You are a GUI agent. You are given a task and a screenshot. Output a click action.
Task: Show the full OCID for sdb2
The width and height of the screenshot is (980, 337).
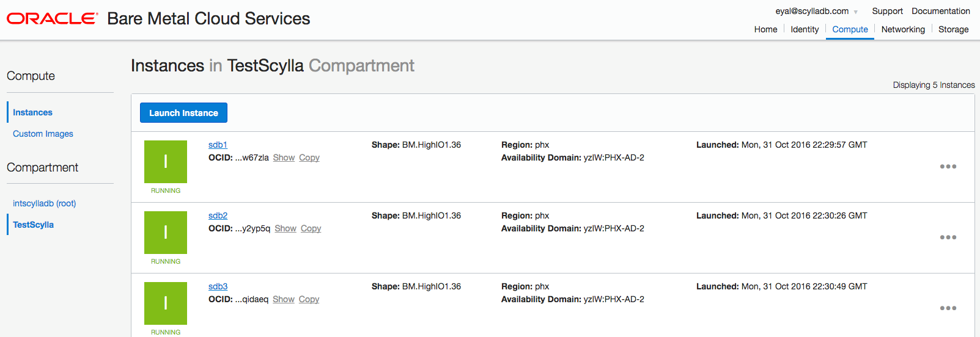click(286, 228)
